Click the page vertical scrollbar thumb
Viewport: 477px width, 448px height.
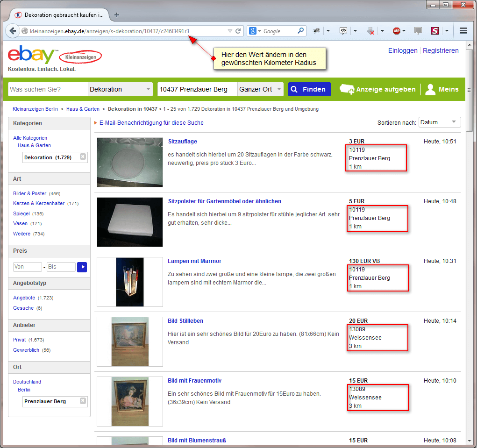[470, 90]
